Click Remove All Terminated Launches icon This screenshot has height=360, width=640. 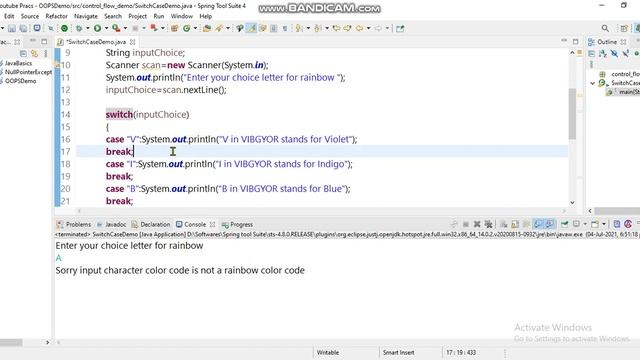click(x=489, y=224)
